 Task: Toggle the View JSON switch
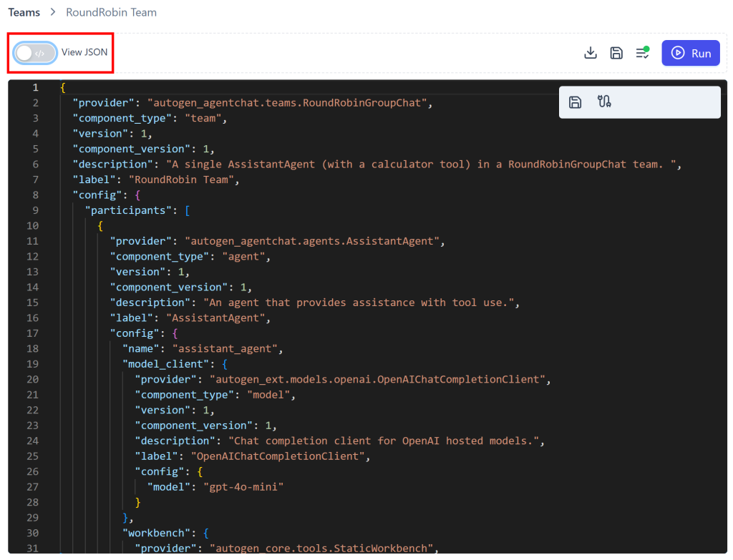(34, 53)
